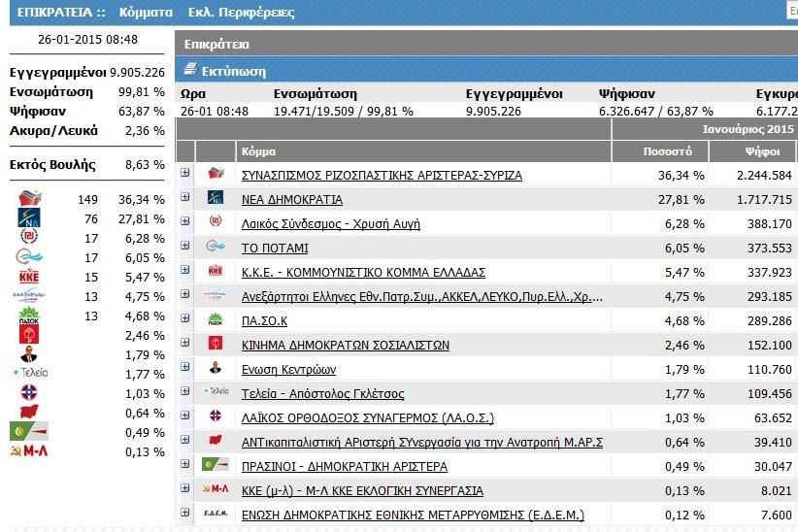Open the Κόμματα menu item
This screenshot has height=532, width=798.
pyautogui.click(x=146, y=13)
